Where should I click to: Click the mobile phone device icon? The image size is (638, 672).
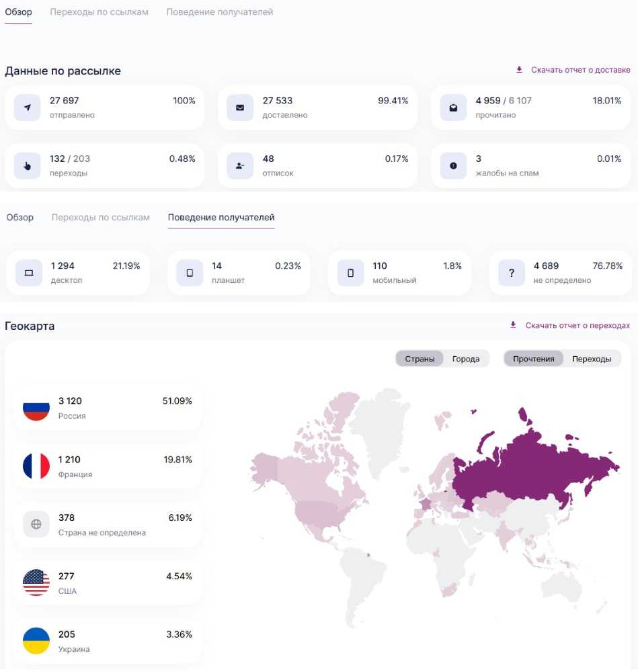pyautogui.click(x=350, y=273)
